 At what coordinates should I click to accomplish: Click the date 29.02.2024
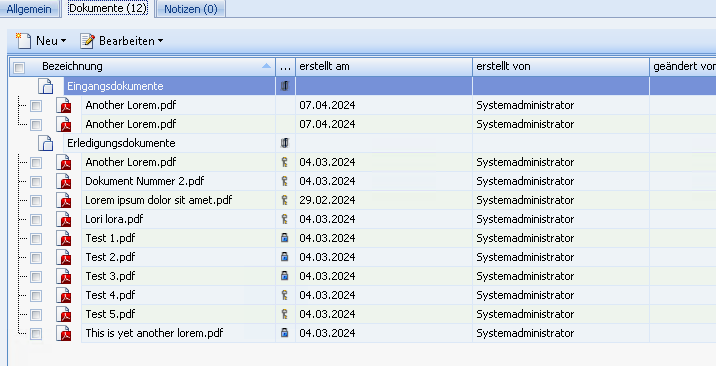coord(327,200)
